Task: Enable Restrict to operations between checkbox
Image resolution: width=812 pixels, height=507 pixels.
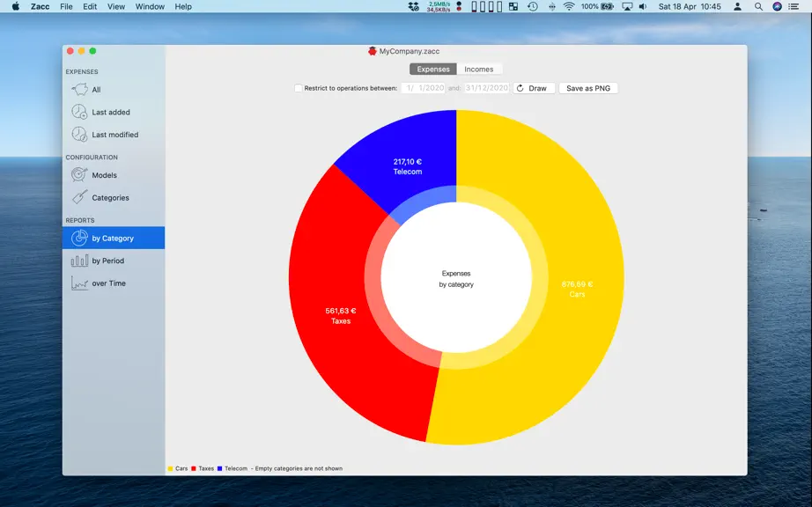Action: click(299, 89)
